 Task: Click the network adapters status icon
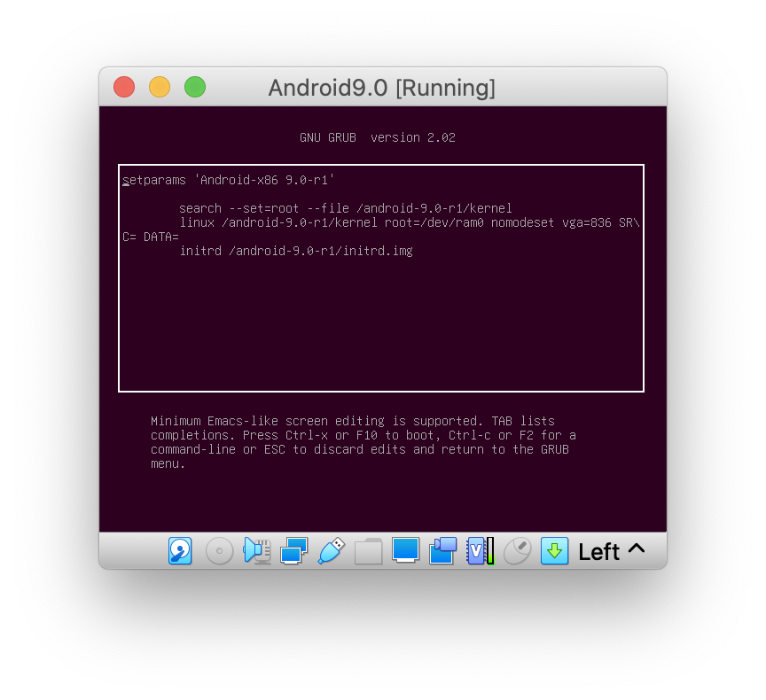293,551
